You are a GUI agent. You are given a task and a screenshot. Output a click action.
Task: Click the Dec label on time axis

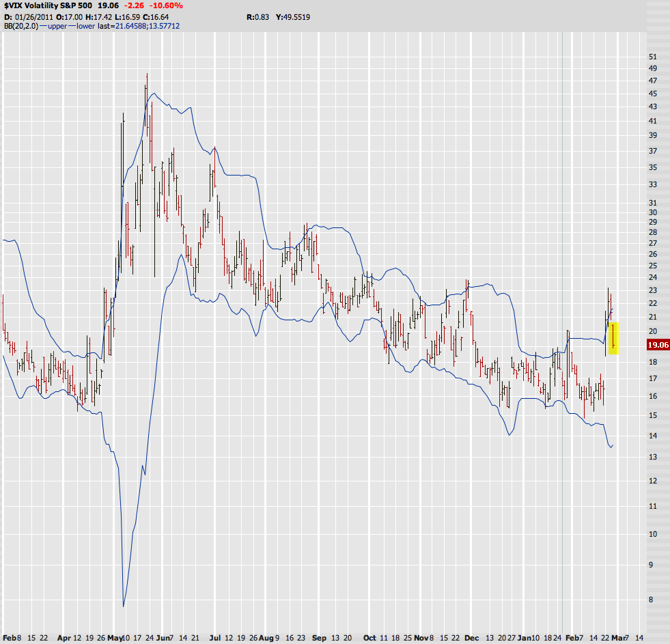click(471, 637)
